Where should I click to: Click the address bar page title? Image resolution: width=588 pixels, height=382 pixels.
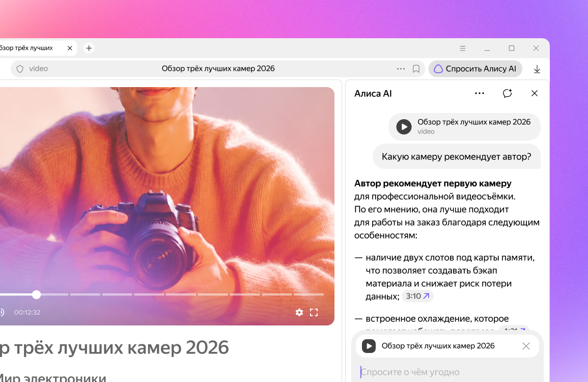[218, 69]
